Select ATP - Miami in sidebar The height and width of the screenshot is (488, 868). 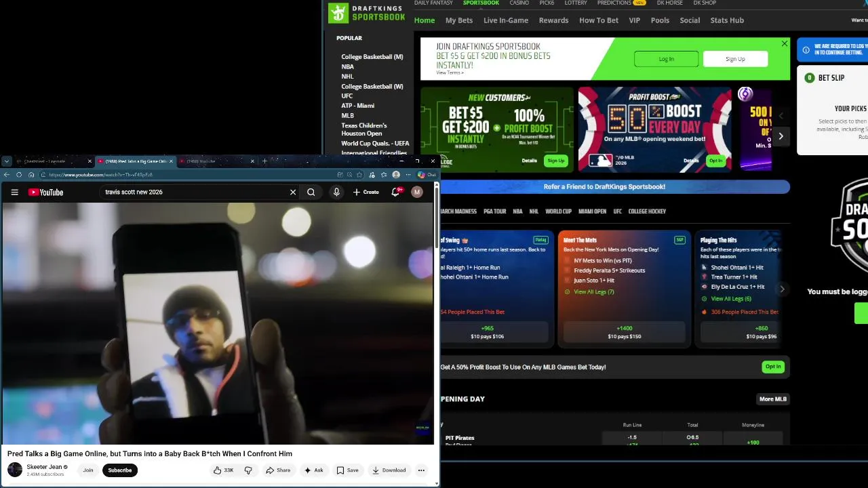[x=357, y=106]
